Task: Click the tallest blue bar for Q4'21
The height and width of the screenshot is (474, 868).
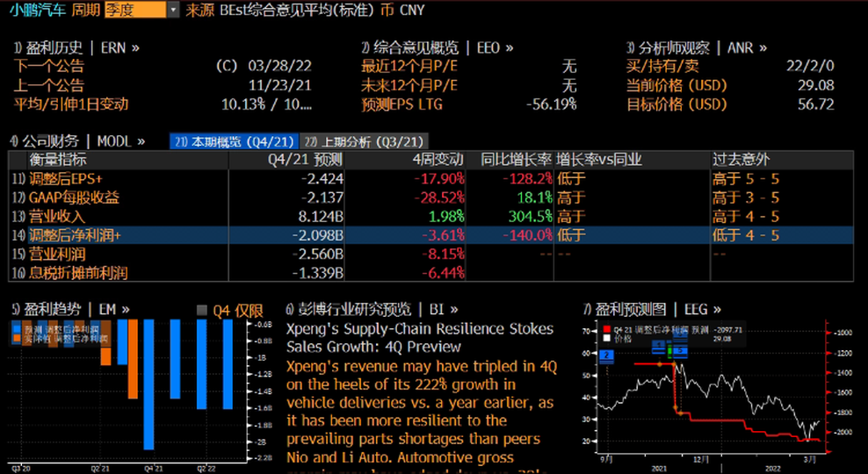Action: coord(148,384)
